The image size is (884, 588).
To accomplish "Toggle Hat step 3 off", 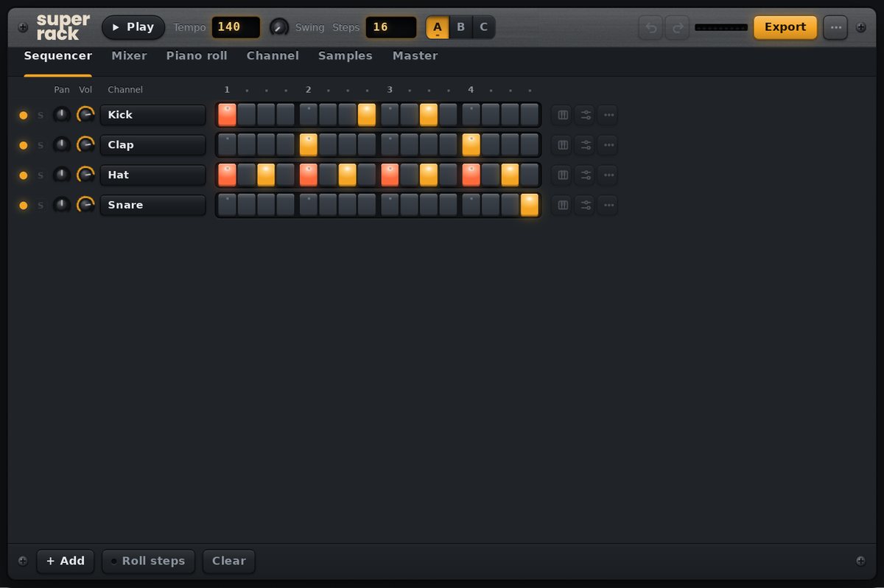I will click(266, 175).
